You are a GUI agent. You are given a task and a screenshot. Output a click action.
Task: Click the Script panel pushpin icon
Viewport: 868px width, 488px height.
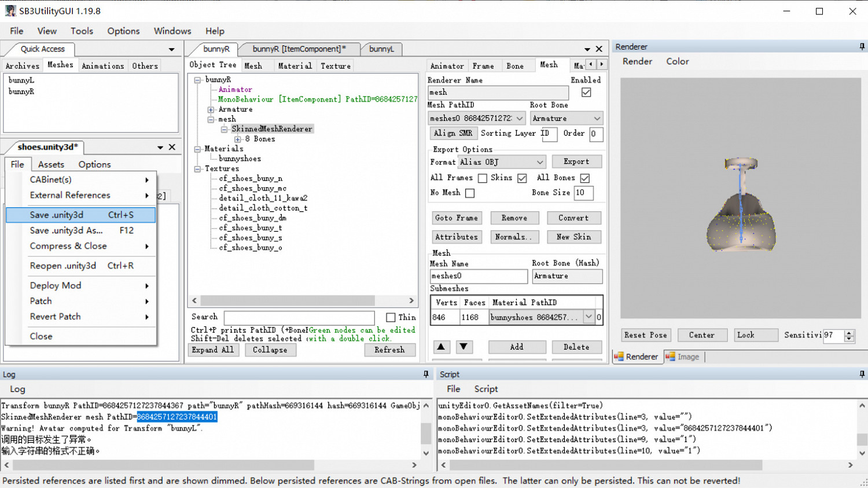tap(862, 375)
